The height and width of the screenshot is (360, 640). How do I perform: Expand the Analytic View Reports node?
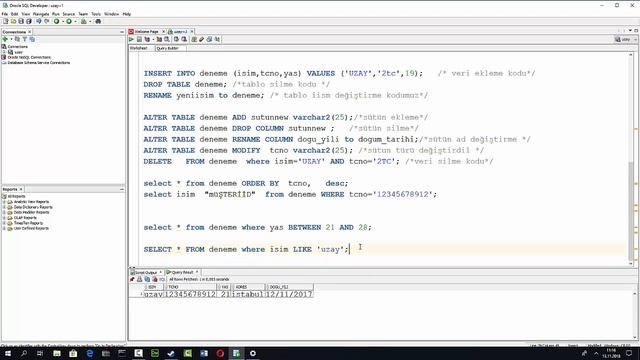[x=4, y=202]
